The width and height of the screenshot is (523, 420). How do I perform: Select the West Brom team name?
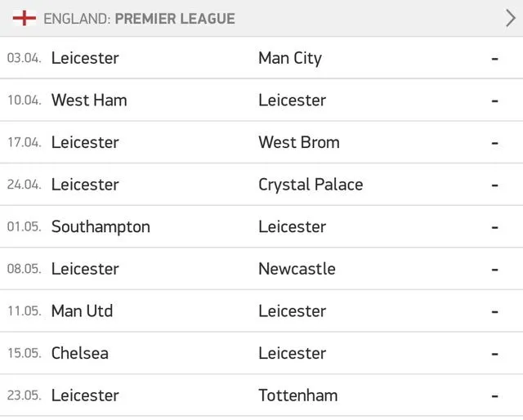(299, 142)
